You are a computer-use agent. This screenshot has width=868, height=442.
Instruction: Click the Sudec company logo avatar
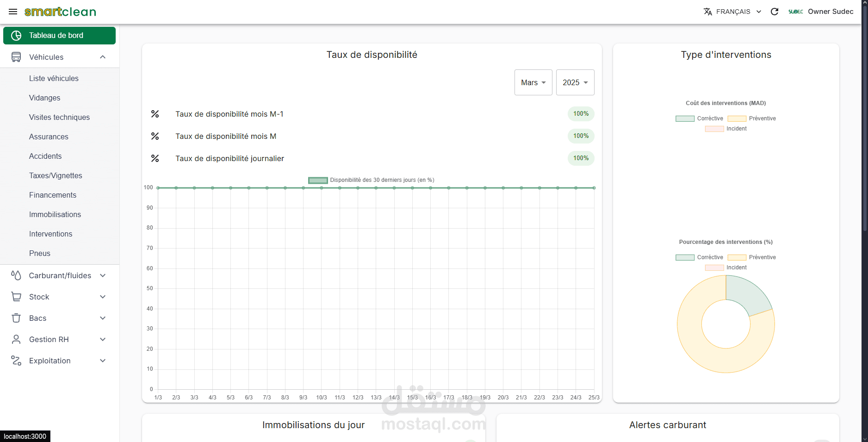[x=796, y=12]
